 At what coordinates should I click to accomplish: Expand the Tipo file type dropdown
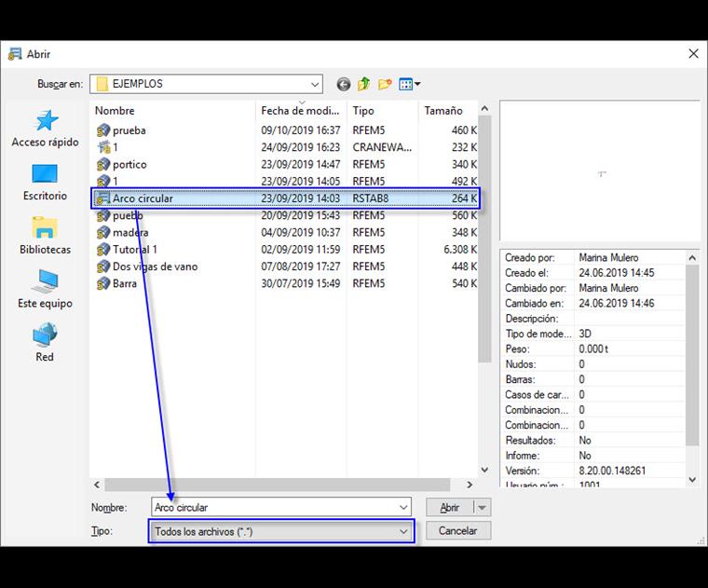tap(403, 531)
